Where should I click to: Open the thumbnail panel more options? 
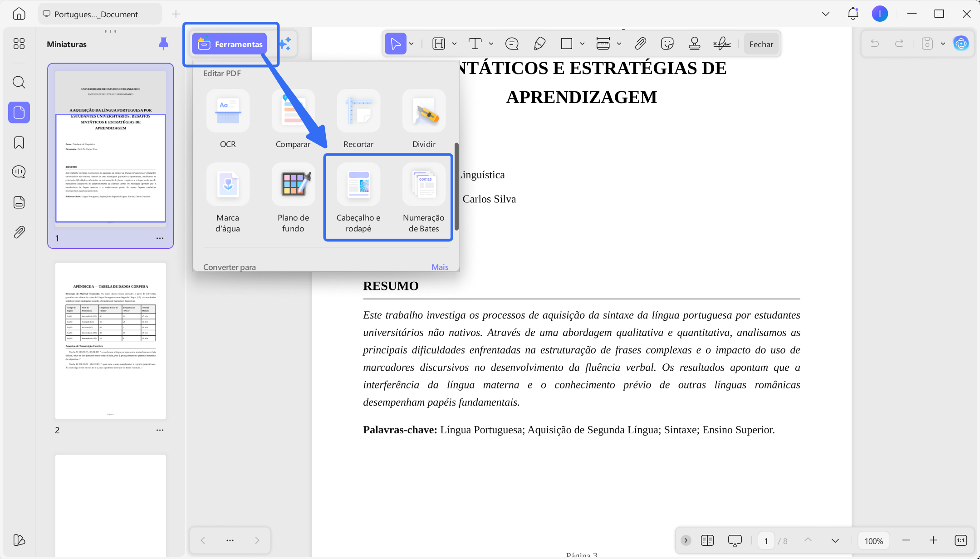click(x=230, y=540)
